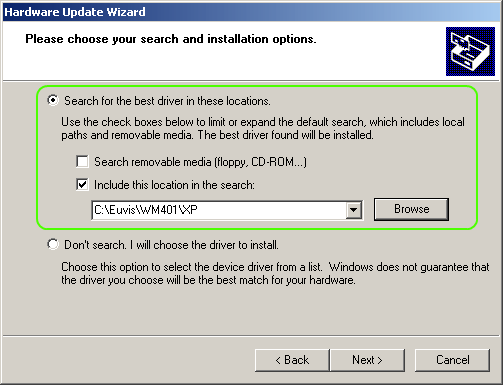The image size is (503, 385).
Task: Click the 'Search for the best driver' label text
Action: point(167,101)
